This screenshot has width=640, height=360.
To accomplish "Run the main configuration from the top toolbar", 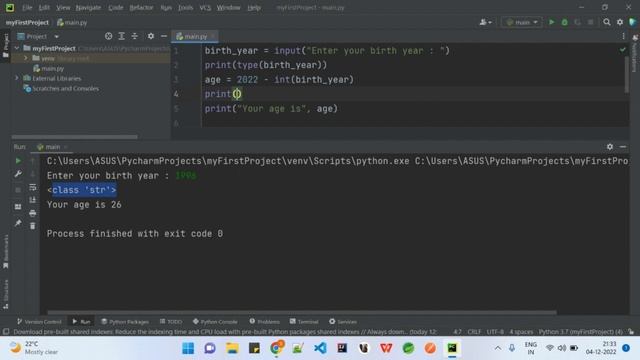I will pyautogui.click(x=551, y=22).
